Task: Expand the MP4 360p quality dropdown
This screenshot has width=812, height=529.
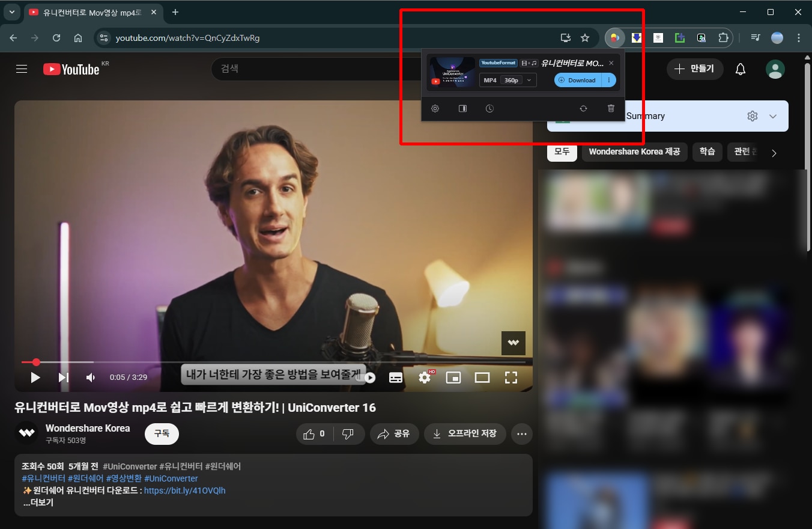Action: coord(507,80)
